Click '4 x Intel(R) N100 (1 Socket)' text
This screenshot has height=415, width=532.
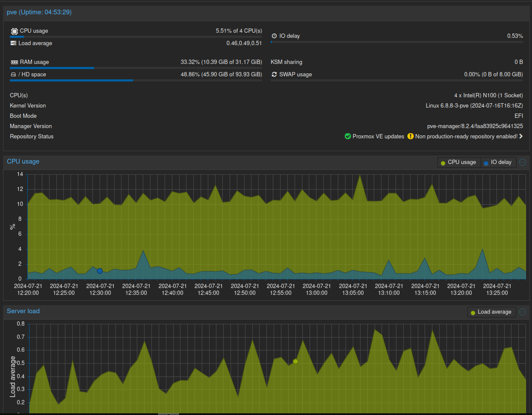click(488, 95)
